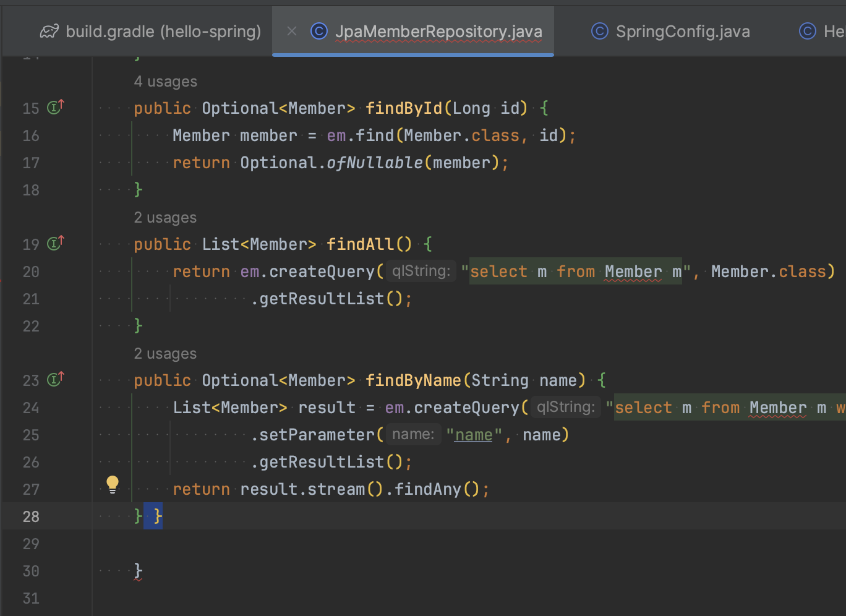Click createQuery on line 20
Viewport: 846px width, 616px height.
pyautogui.click(x=322, y=272)
